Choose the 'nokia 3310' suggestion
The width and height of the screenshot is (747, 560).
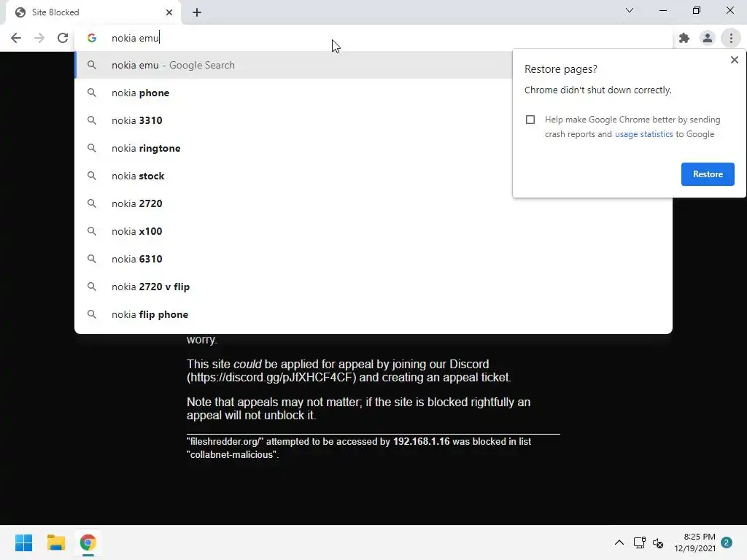tap(293, 120)
